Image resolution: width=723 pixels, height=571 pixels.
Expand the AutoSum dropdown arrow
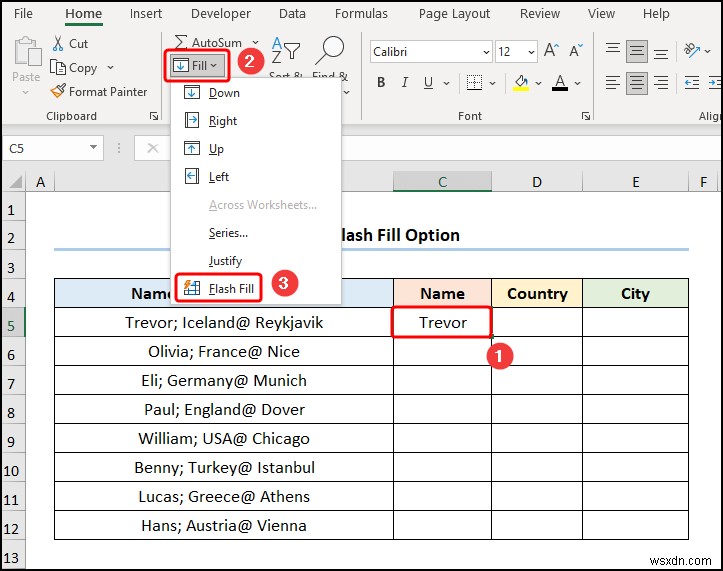pos(255,42)
